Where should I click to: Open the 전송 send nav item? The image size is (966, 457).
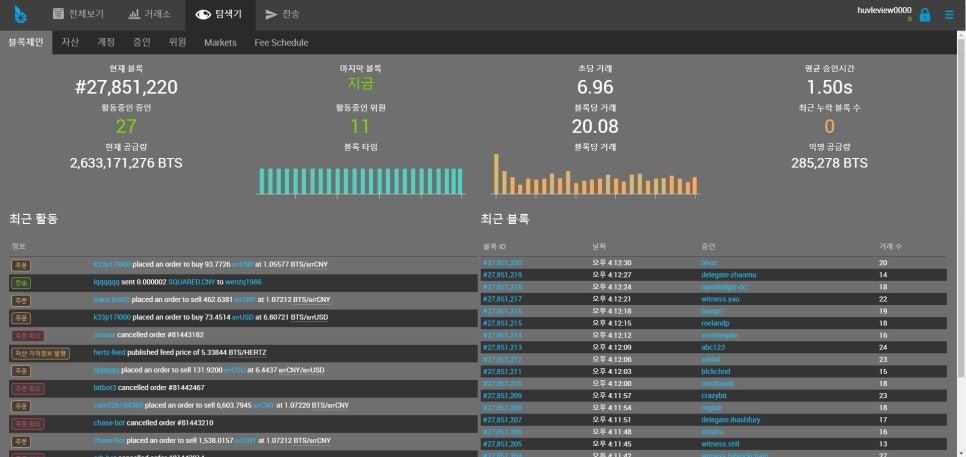click(x=282, y=14)
